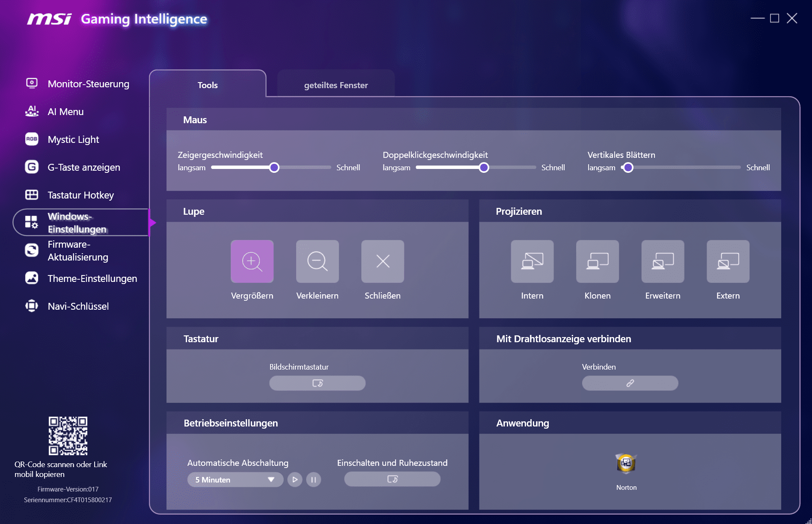Click the Vertikales Blättern slider handle
The height and width of the screenshot is (524, 812).
628,167
